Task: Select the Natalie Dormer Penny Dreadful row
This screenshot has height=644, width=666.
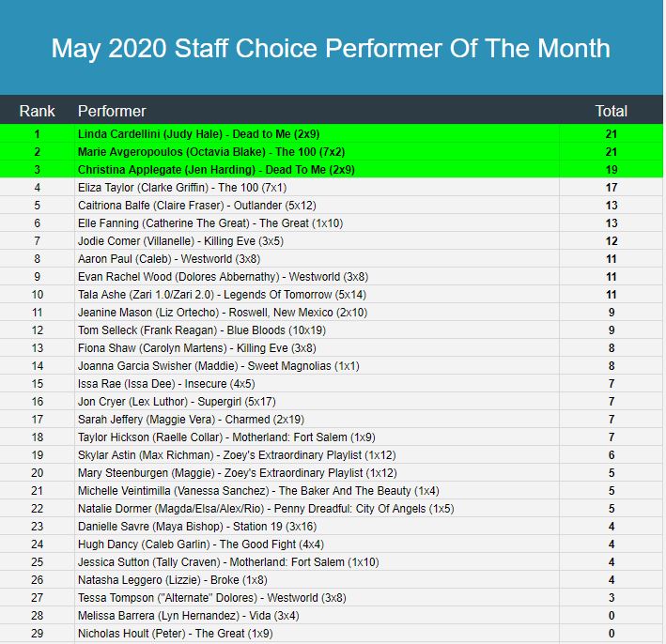Action: point(266,509)
